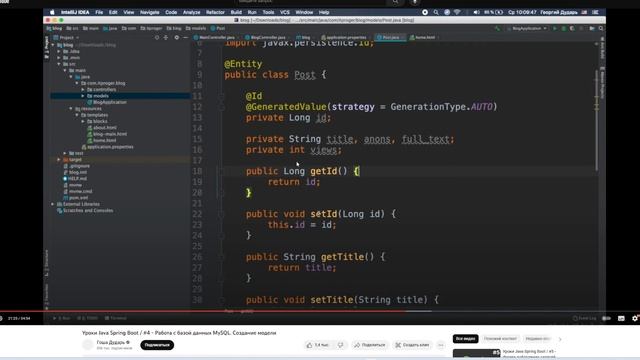
Task: Expand the .idea folder
Action: [59, 51]
